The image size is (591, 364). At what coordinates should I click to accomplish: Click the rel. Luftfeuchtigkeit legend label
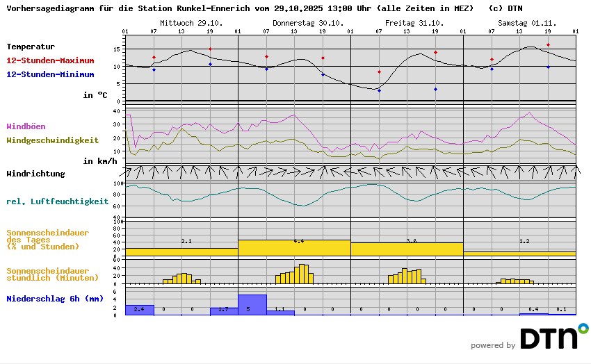pos(57,201)
